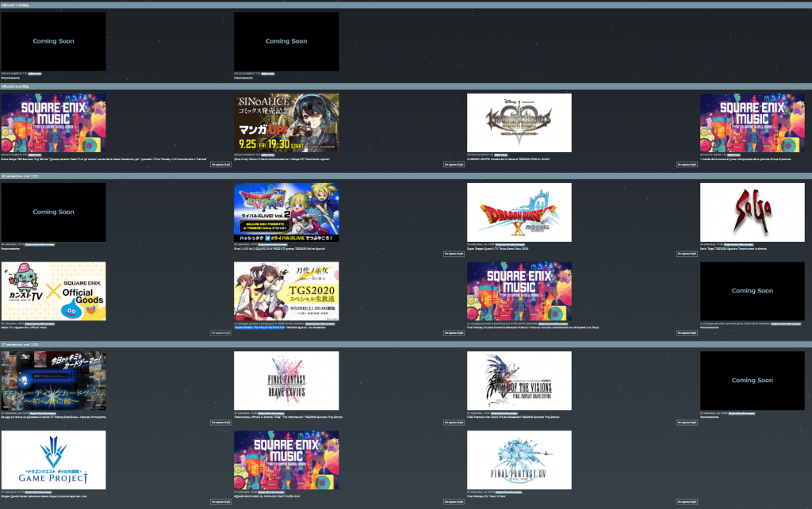
Task: Click 'Per saperne di più' under Kanst TV card
Action: pos(220,333)
